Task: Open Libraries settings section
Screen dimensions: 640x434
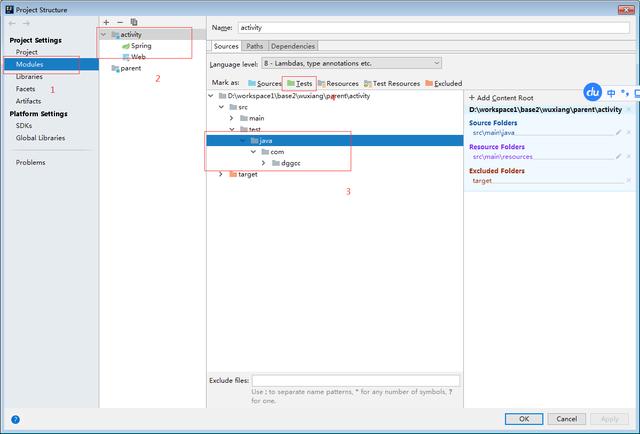Action: (x=29, y=77)
